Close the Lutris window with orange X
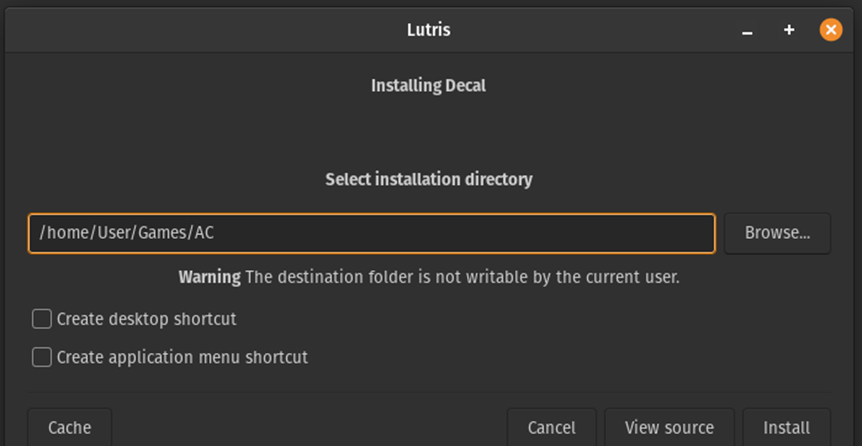 831,30
